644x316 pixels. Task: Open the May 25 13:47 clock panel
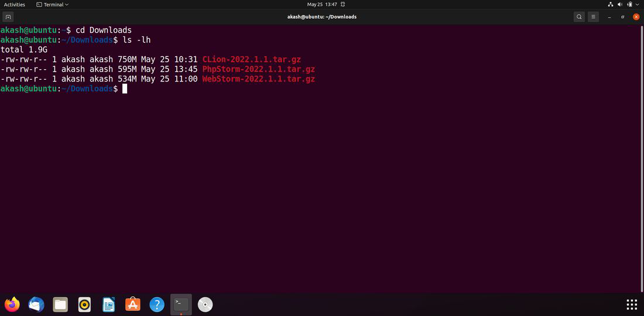pyautogui.click(x=322, y=5)
